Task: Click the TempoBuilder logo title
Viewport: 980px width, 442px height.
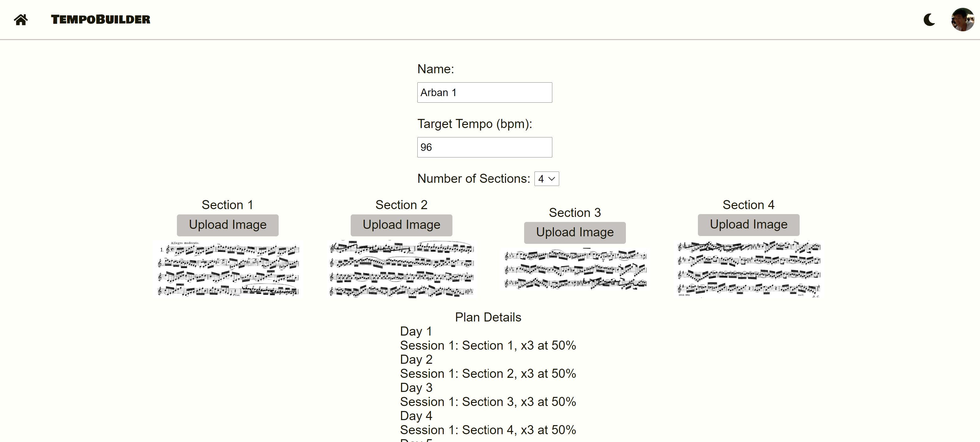Action: [101, 19]
